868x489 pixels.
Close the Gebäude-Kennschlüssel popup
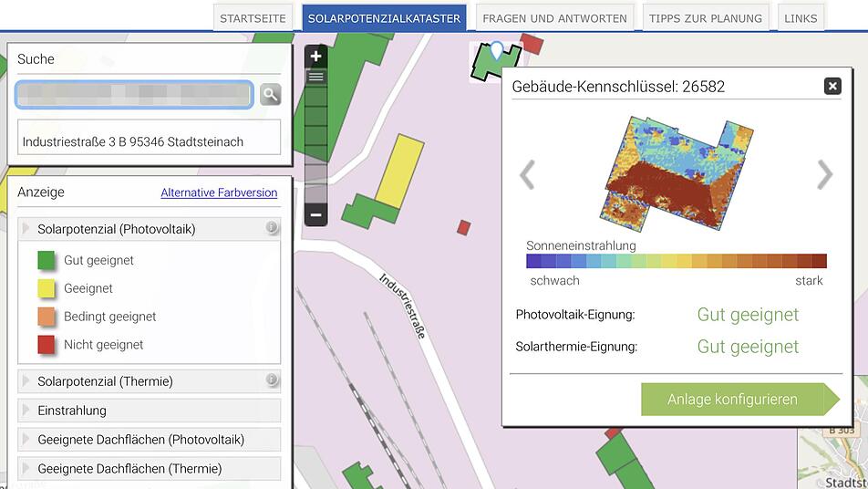832,86
